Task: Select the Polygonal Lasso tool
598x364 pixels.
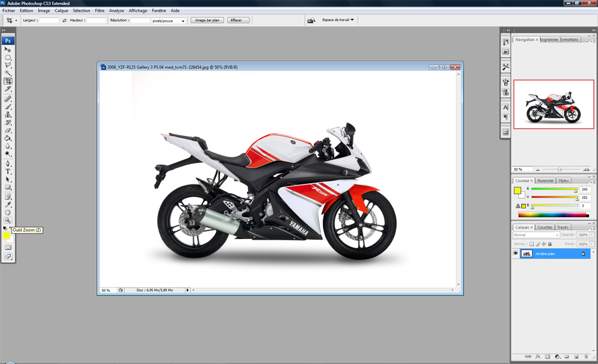Action: coord(8,66)
